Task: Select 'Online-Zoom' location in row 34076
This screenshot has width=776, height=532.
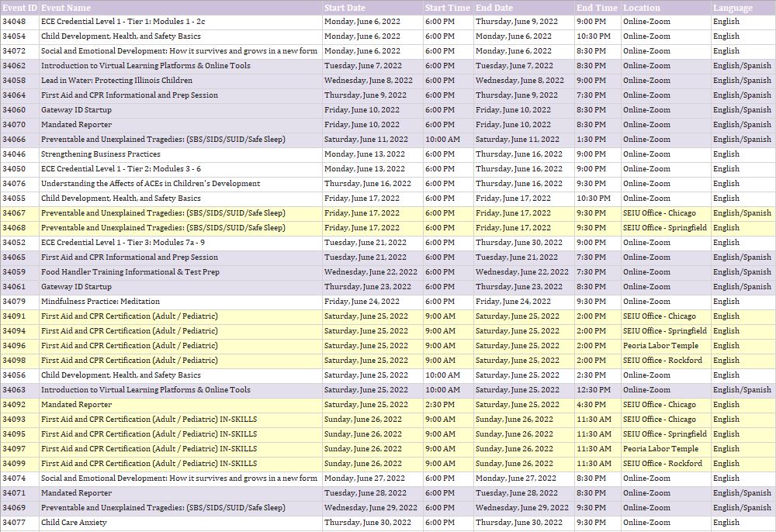Action: tap(646, 184)
